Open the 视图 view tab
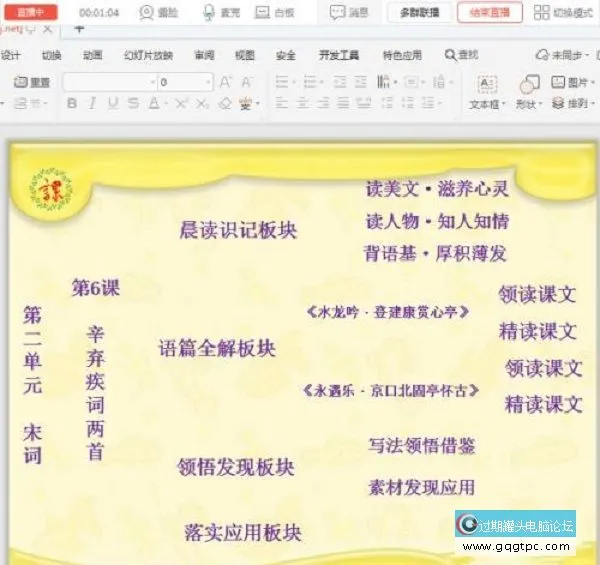The height and width of the screenshot is (565, 600). coord(245,55)
